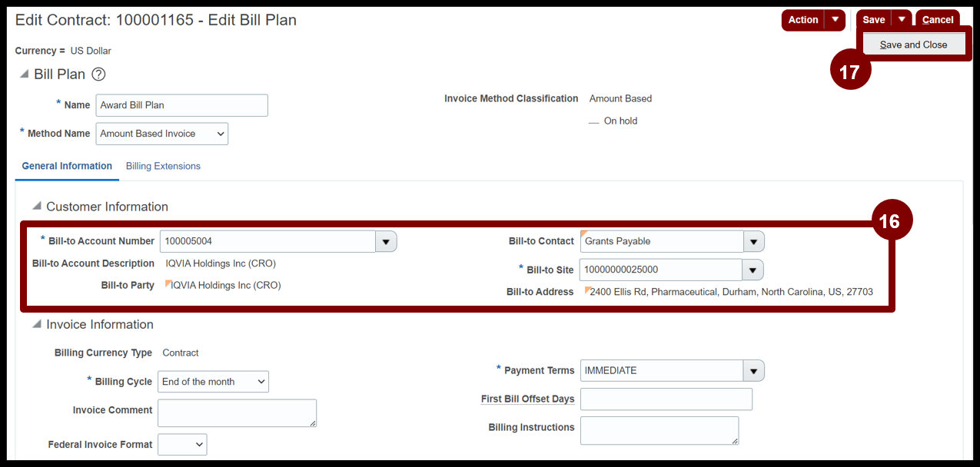Collapse the Bill Plan section triangle
This screenshot has width=980, height=467.
click(x=25, y=74)
